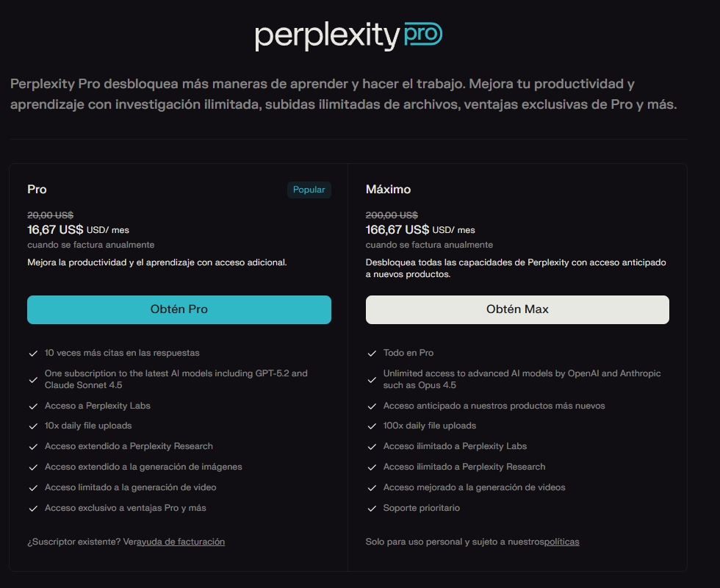Select the 'Pro' plan heading
This screenshot has height=588, width=720.
pos(37,190)
